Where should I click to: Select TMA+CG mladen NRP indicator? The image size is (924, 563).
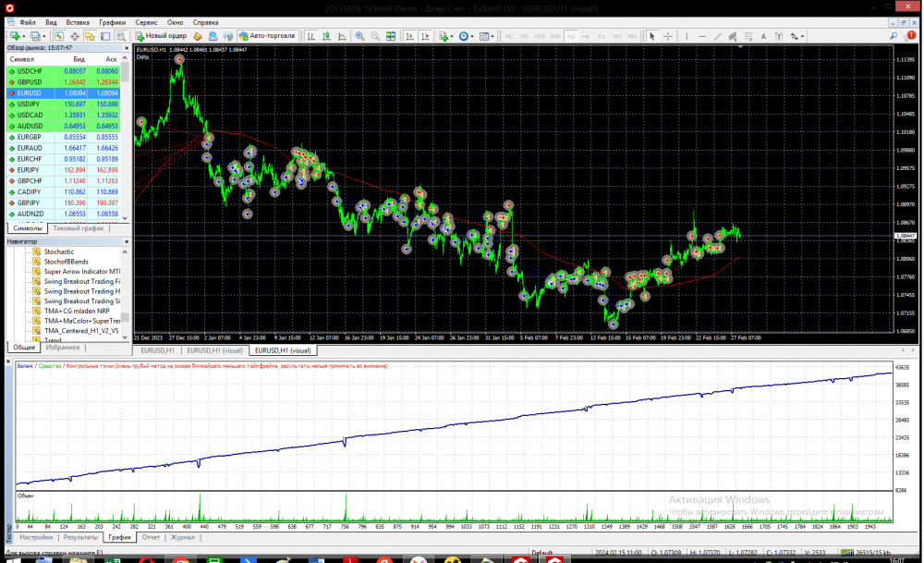pyautogui.click(x=77, y=311)
